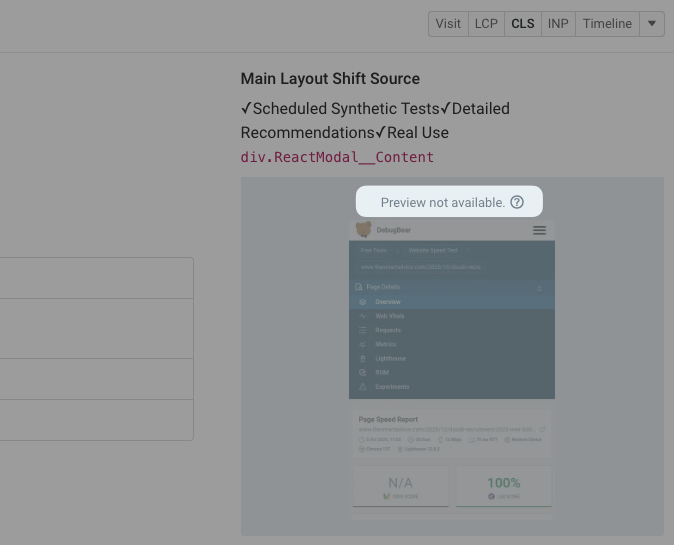674x545 pixels.
Task: Go to the INP tab
Action: pyautogui.click(x=557, y=24)
